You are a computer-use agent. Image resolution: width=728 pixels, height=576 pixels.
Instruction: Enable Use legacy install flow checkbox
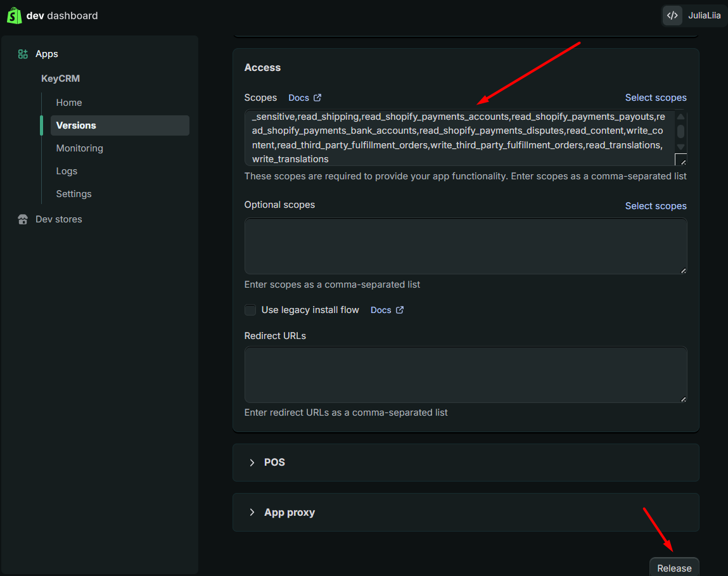pos(250,310)
